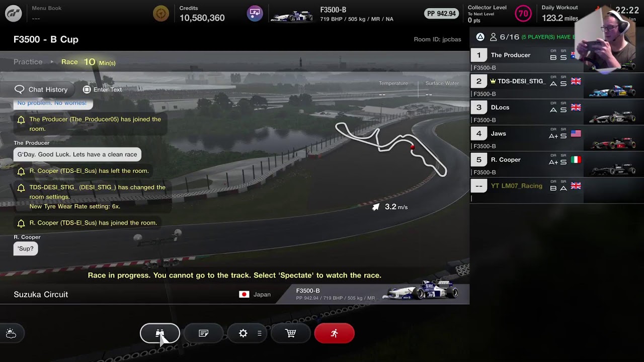This screenshot has width=644, height=362.
Task: Click the Chat History speech bubble icon
Action: pos(20,89)
